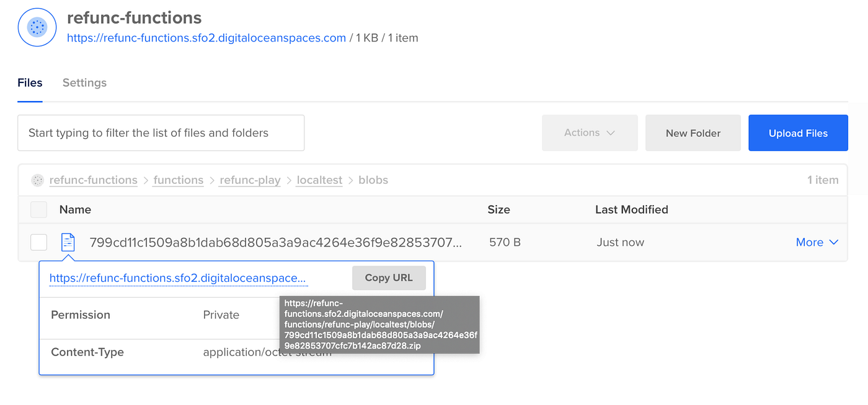Click the zip file's document icon
The image size is (868, 405).
68,242
